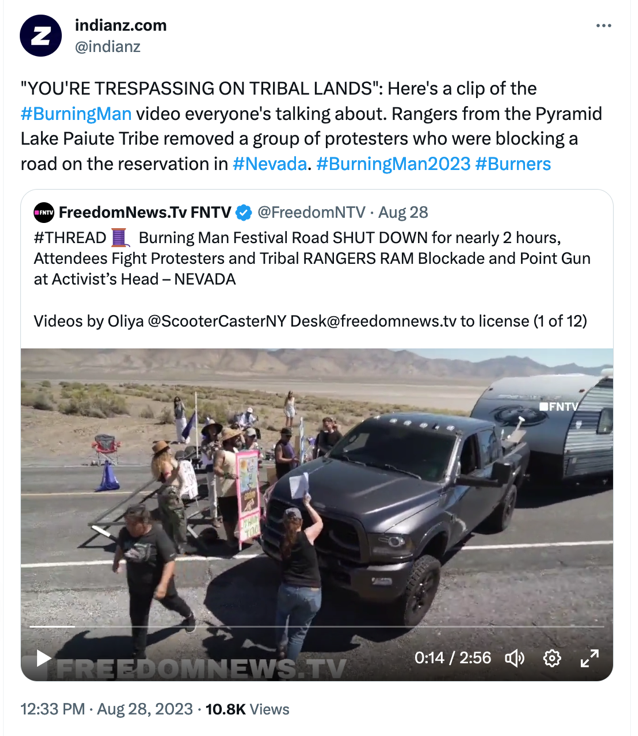This screenshot has height=736, width=638.
Task: Open the #BurningMan hashtag link
Action: click(x=76, y=114)
